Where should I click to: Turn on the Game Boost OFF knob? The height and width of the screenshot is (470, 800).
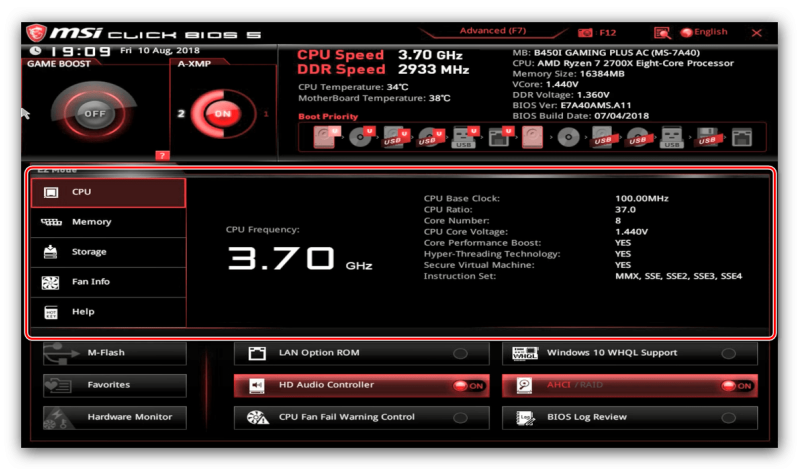[x=94, y=113]
